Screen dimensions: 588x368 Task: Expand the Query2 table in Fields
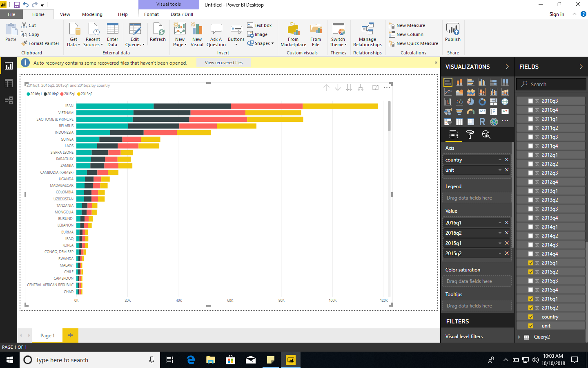tap(519, 337)
